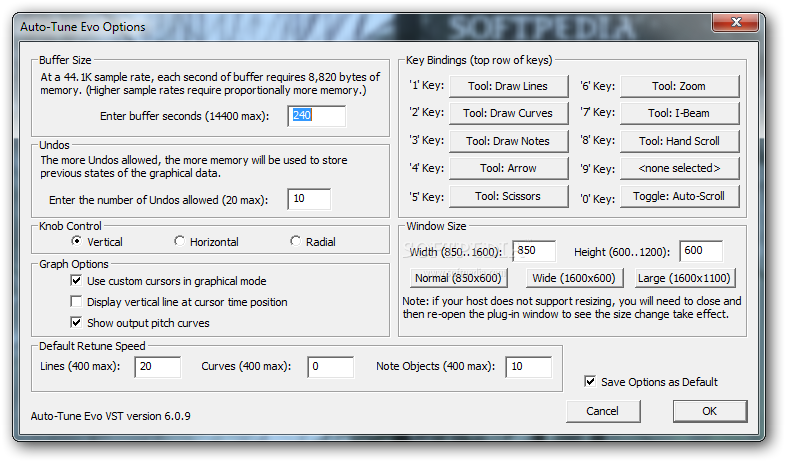Click the Default Retune Speed group label
The height and width of the screenshot is (462, 786).
tap(92, 346)
